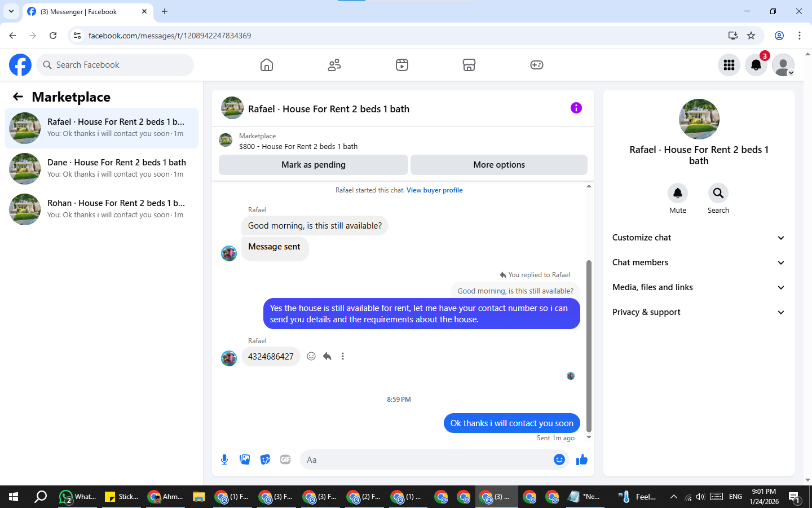Screen dimensions: 812x508
Task: Mute this conversation with the bell icon
Action: [678, 193]
